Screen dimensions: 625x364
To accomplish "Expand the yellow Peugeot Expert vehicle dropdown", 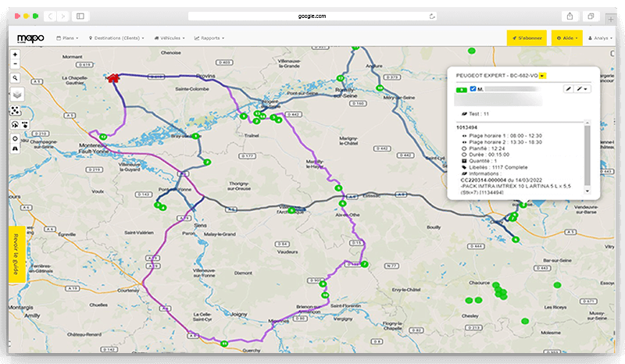I will pos(542,75).
